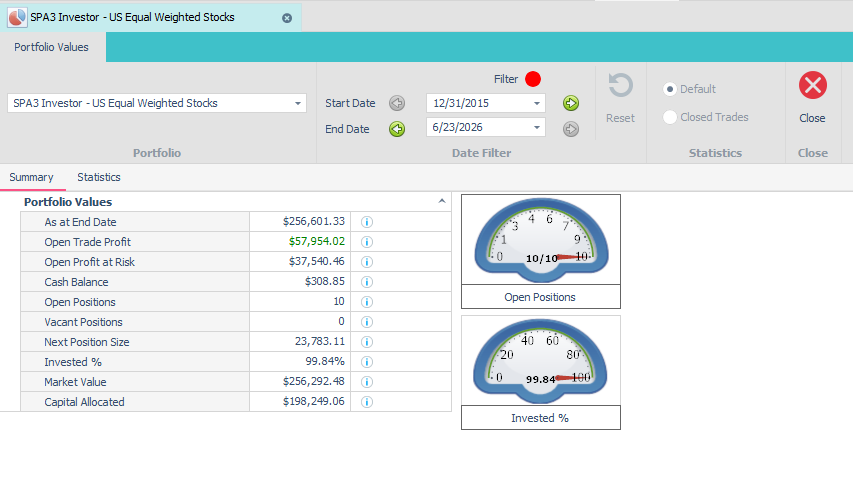This screenshot has width=853, height=483.
Task: Show info for Invested % row
Action: tap(367, 362)
